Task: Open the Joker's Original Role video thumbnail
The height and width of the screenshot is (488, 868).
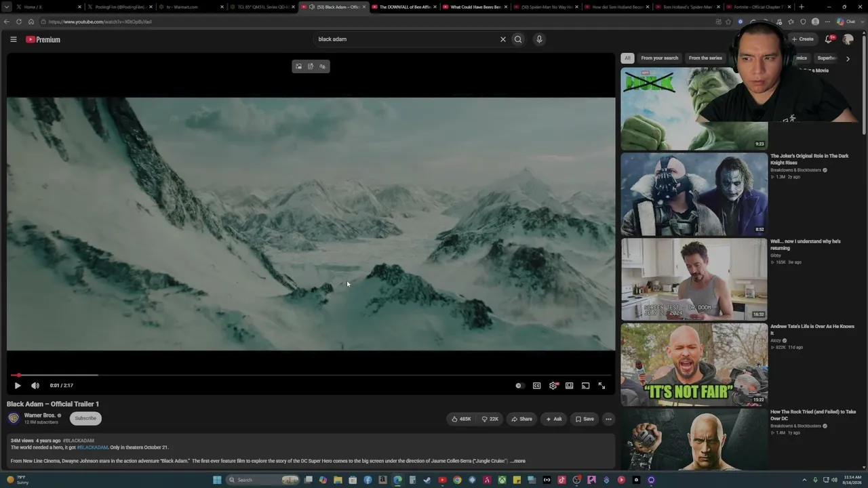Action: [694, 194]
